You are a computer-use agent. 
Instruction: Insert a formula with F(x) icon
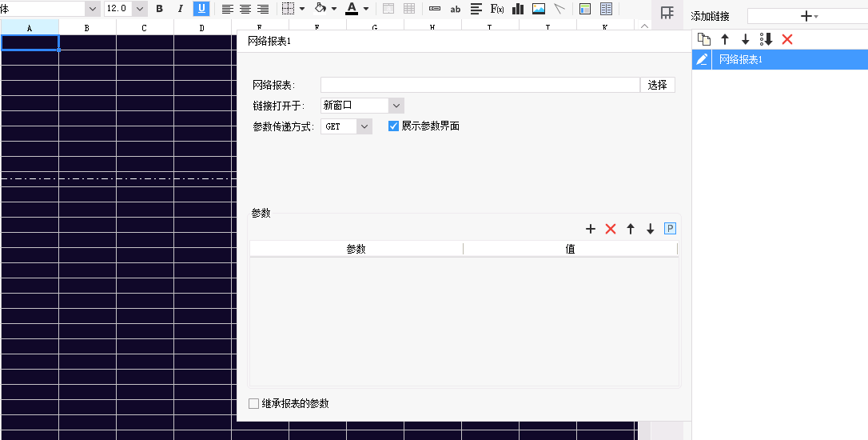pyautogui.click(x=497, y=9)
